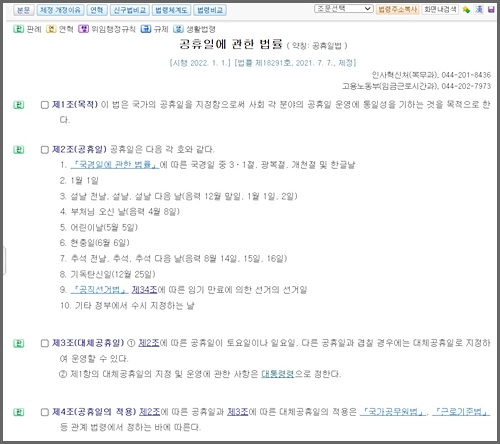This screenshot has width=500, height=444.
Task: Click the 규제 legend icon
Action: (x=146, y=29)
